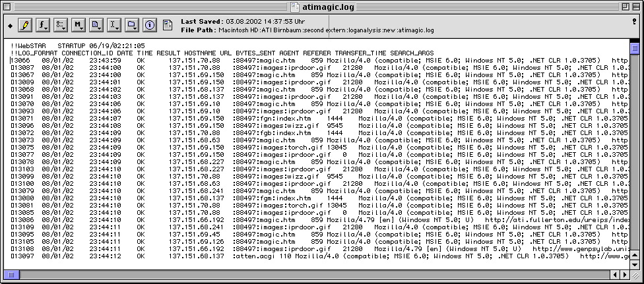Open the document options popup button
644x284 pixels.
(x=96, y=26)
